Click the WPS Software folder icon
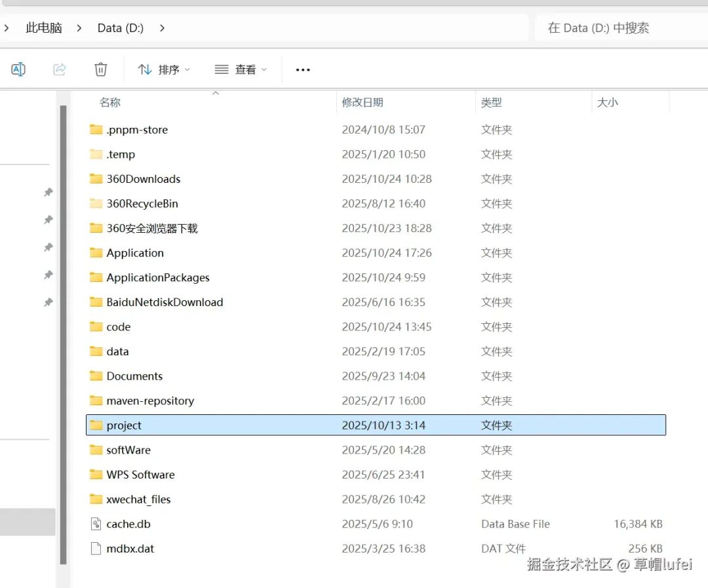This screenshot has height=588, width=708. (96, 475)
